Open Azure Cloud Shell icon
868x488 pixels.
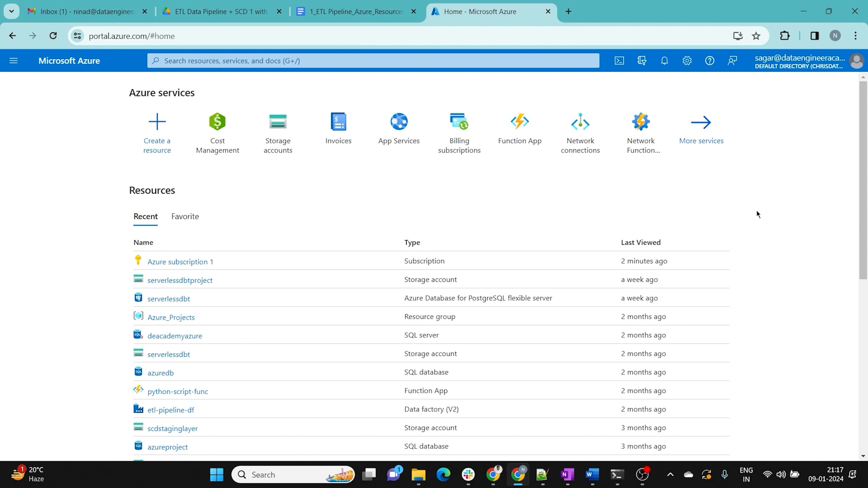pos(619,60)
